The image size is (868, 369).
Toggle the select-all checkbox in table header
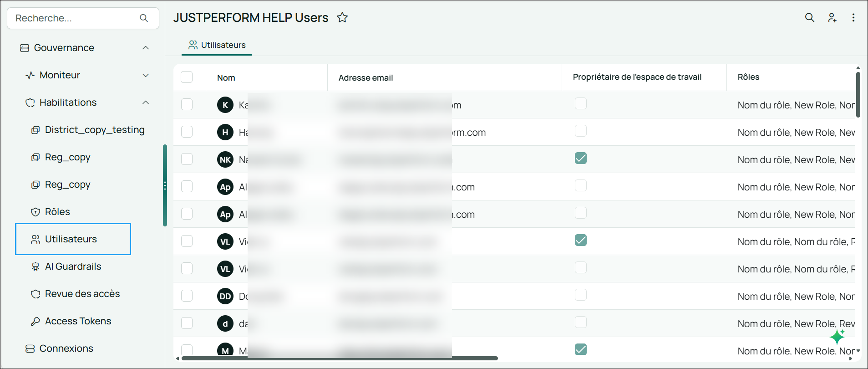click(x=187, y=77)
